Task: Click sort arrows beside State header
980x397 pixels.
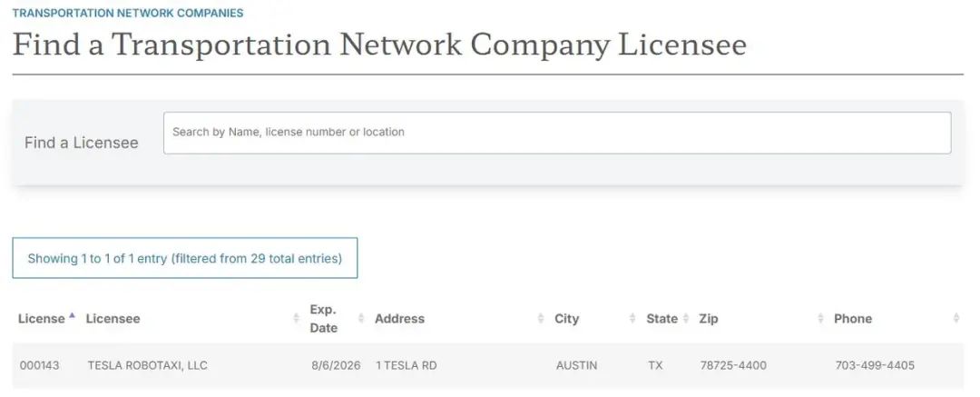Action: click(x=685, y=319)
